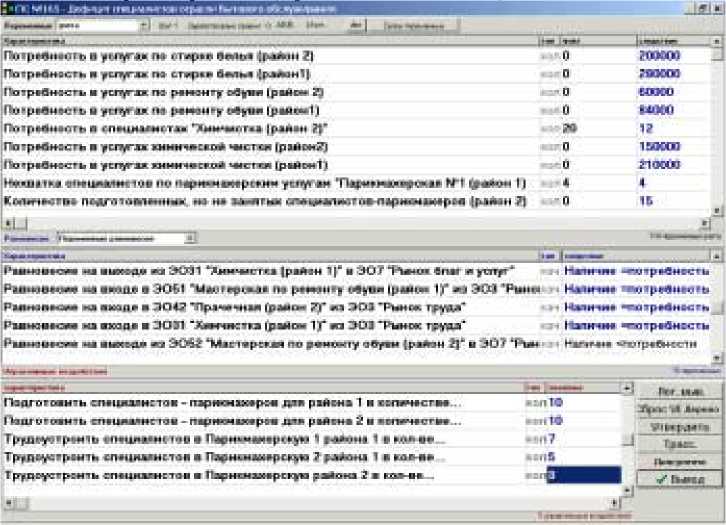Open the Равновесия filter combo box dropdown
This screenshot has width=726, height=525.
coord(189,238)
